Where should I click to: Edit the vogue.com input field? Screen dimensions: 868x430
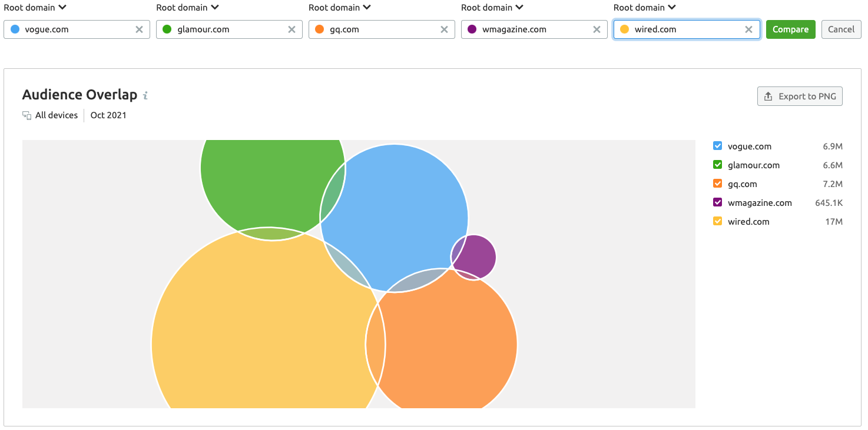[x=77, y=29]
